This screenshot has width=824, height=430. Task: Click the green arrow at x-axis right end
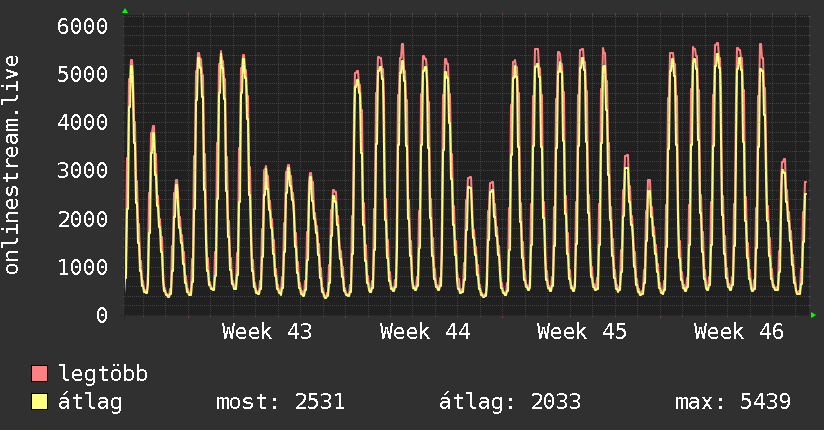(x=813, y=315)
